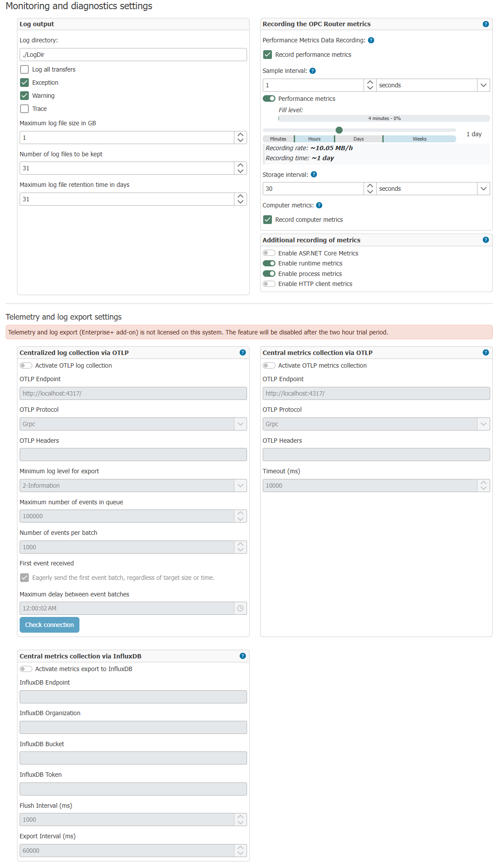Turn off the Performance metrics switch
Screen dimensions: 498x868
coord(269,99)
